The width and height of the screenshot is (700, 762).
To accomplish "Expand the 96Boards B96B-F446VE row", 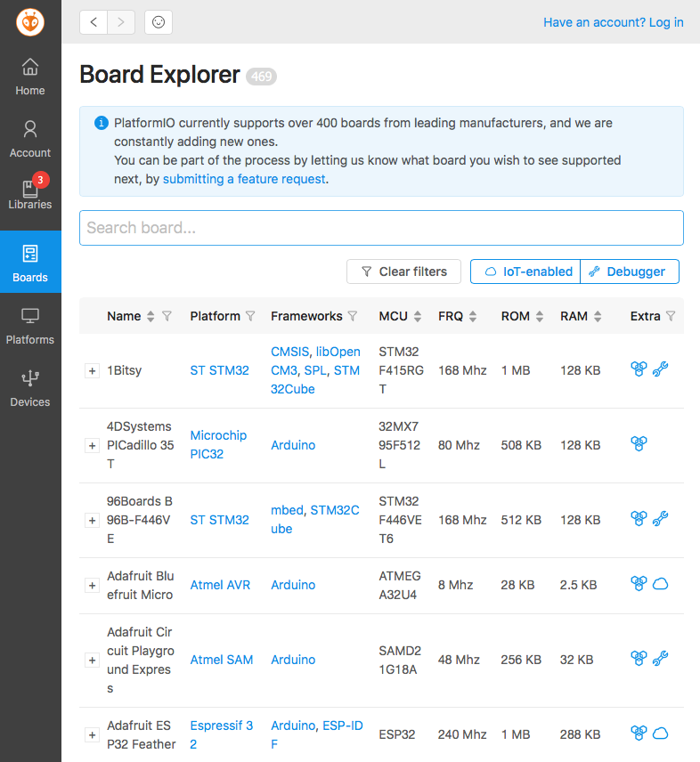I will [x=92, y=521].
